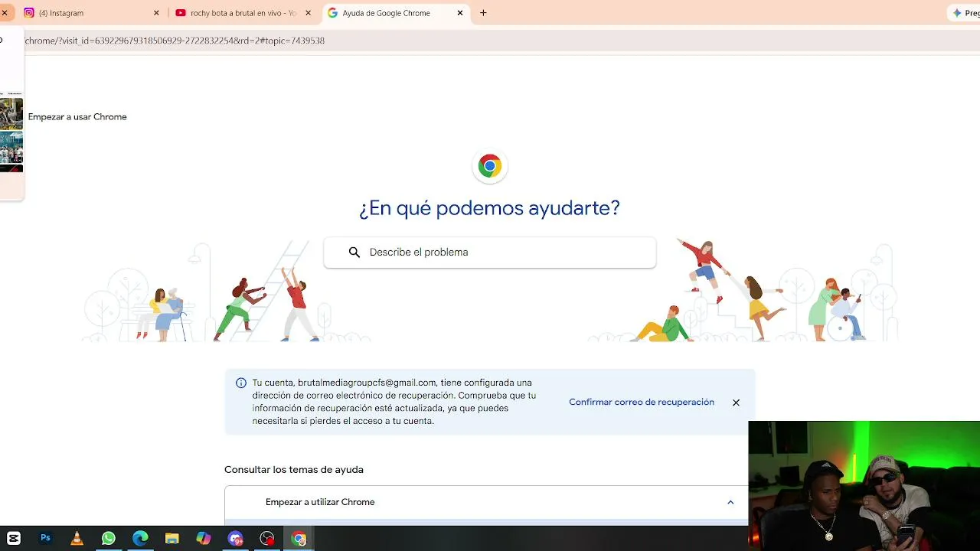Open a new browser tab

(483, 13)
